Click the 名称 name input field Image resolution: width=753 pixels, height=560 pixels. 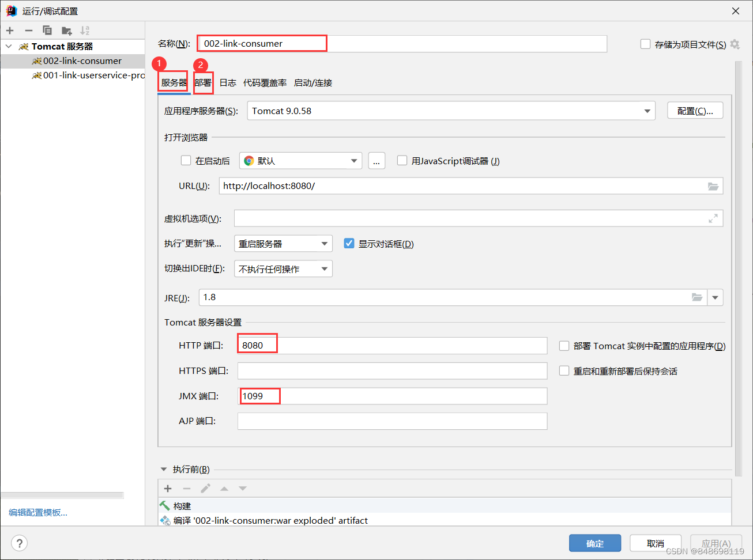tap(402, 44)
